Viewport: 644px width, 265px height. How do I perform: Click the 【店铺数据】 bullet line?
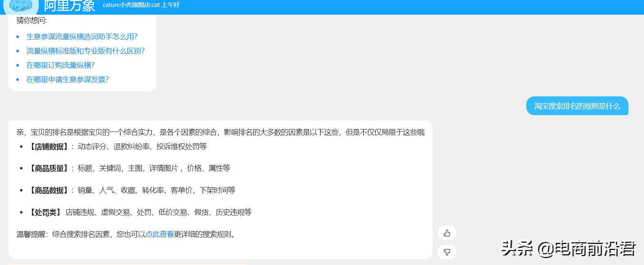point(117,147)
